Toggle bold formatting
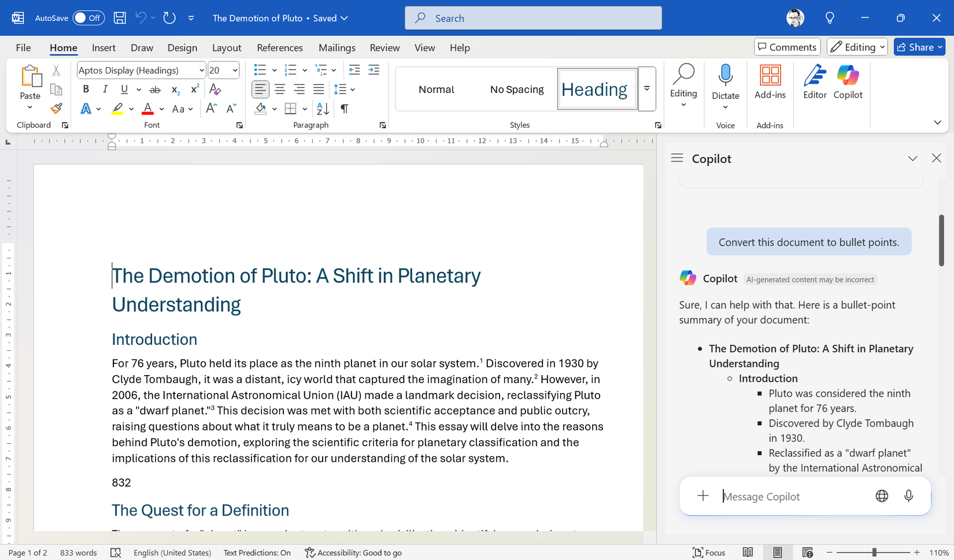 [86, 89]
